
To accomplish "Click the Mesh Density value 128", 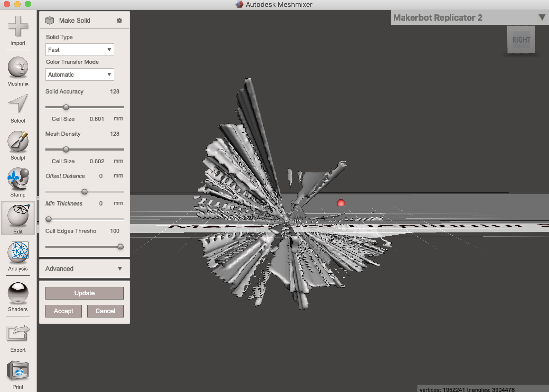I will pos(115,134).
